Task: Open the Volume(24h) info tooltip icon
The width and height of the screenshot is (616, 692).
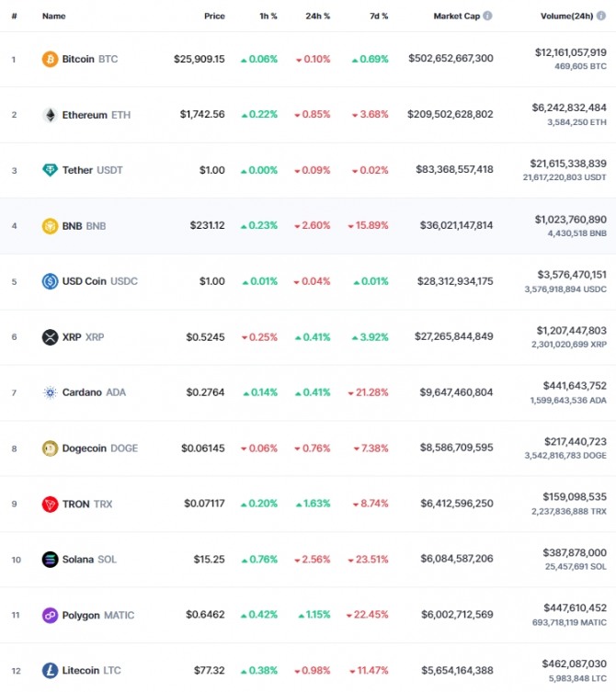Action: (x=601, y=16)
